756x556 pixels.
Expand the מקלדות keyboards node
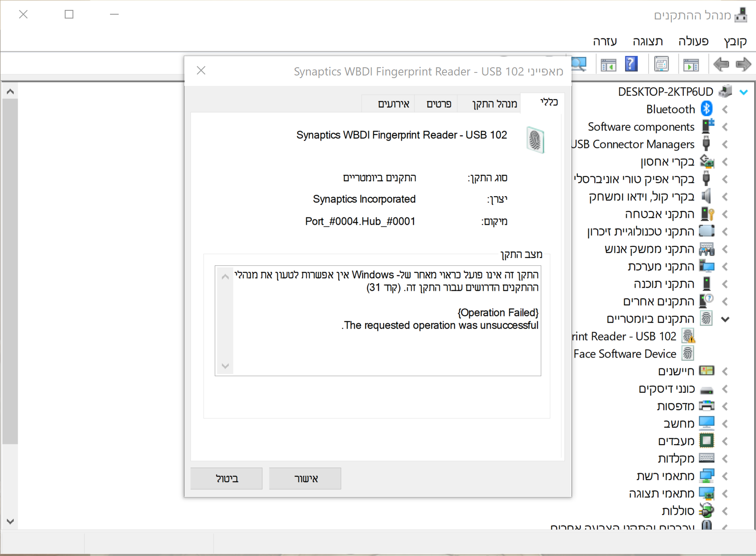point(725,459)
